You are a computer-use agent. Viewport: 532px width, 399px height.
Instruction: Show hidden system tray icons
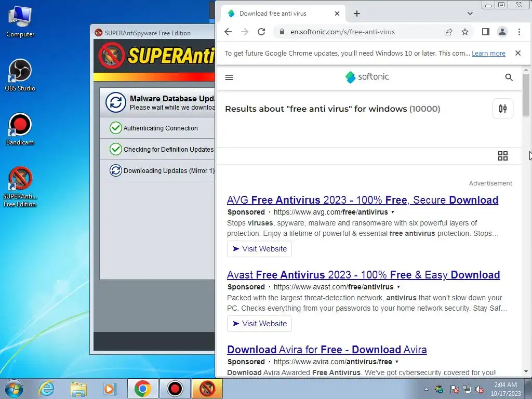pos(426,390)
